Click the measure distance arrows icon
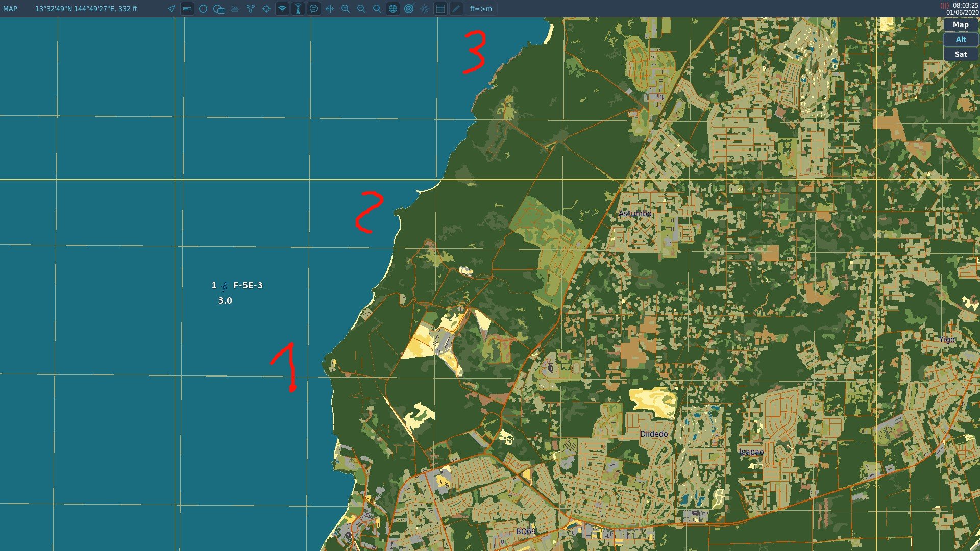 click(330, 9)
